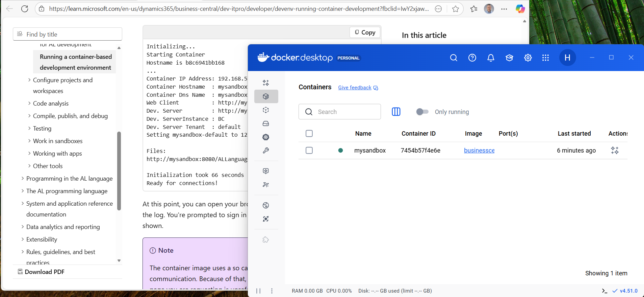Open Docker Learning center graduation-cap icon

(x=509, y=58)
